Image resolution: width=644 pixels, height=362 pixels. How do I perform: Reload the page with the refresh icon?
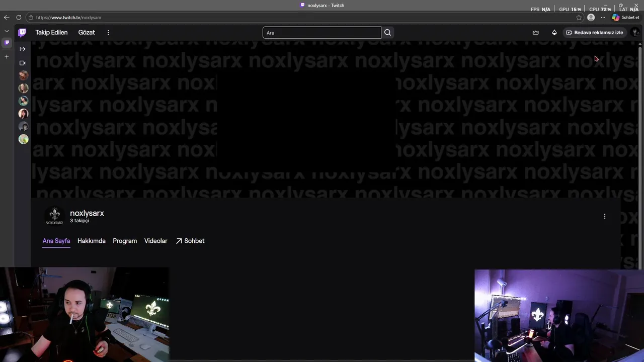coord(19,17)
